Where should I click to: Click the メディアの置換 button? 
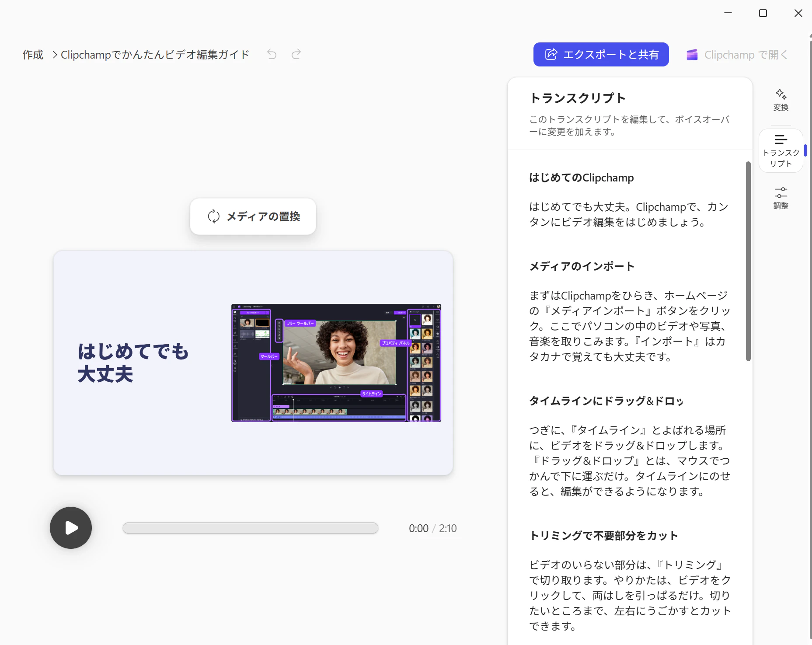click(253, 216)
